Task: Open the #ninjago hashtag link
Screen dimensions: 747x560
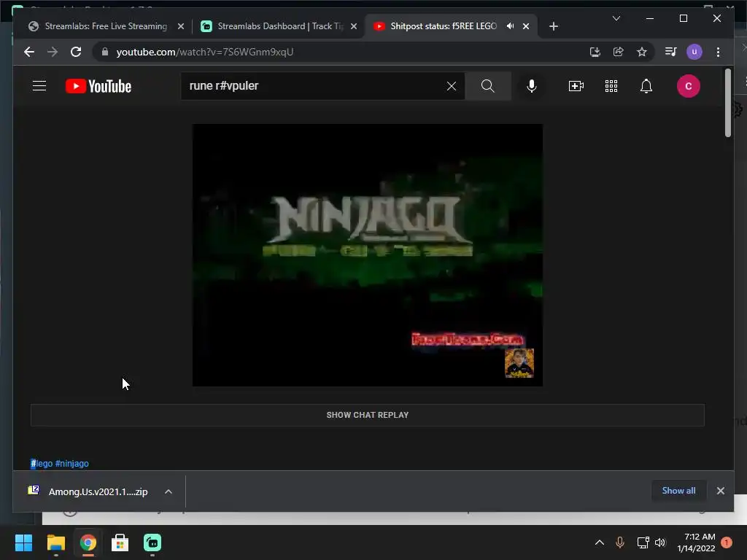Action: [x=72, y=463]
